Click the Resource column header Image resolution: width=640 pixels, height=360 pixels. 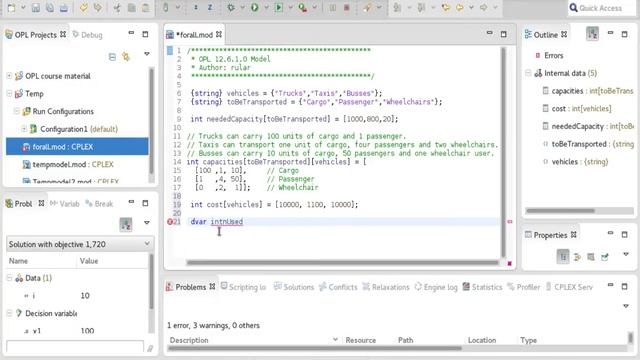pos(360,340)
